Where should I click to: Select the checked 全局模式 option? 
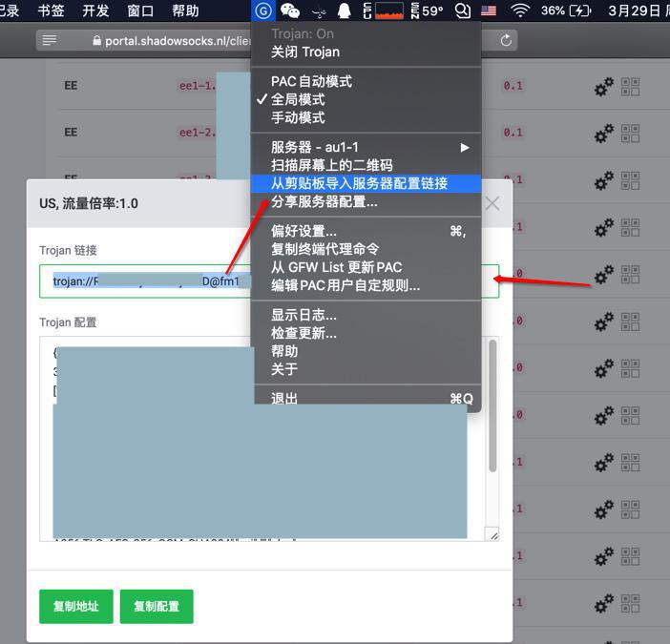point(366,99)
